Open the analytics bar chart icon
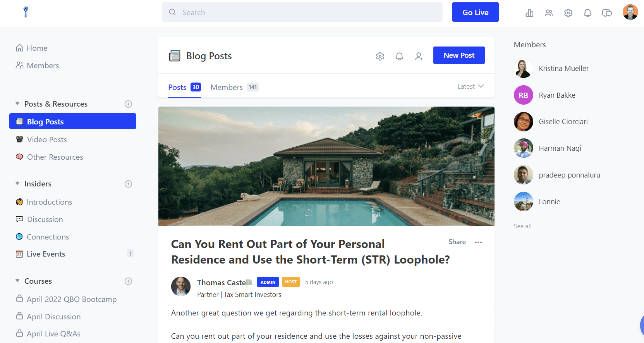 click(x=529, y=13)
